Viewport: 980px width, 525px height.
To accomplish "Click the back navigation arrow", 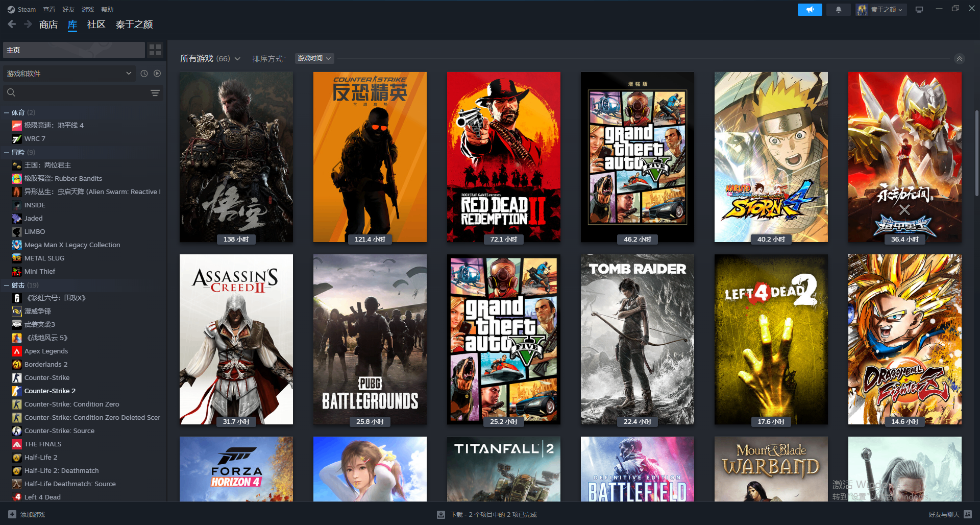I will (x=12, y=24).
